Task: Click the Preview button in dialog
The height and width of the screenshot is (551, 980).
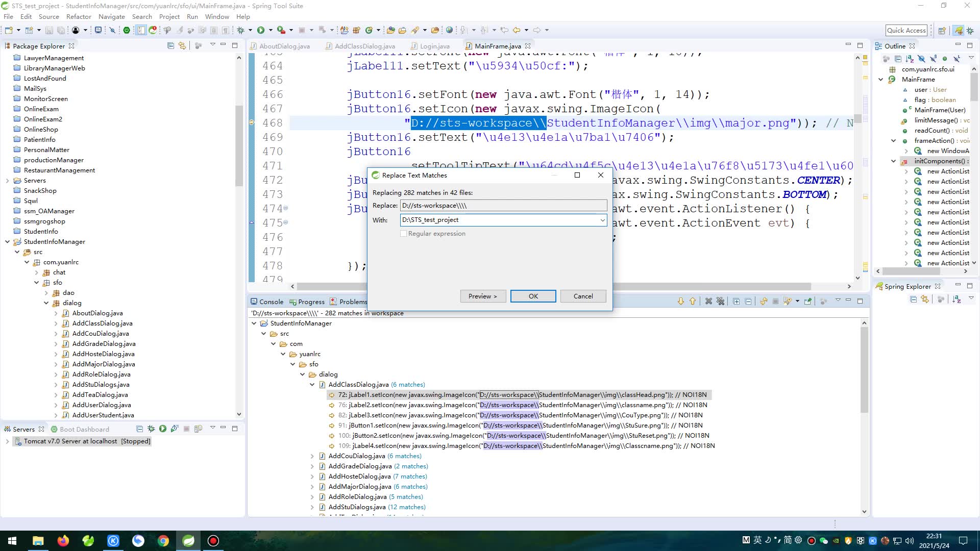Action: click(482, 296)
